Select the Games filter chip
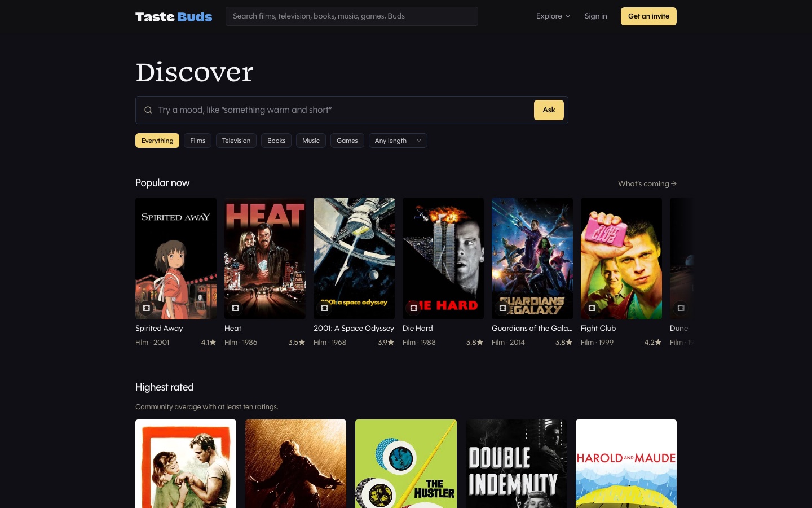 (x=347, y=141)
